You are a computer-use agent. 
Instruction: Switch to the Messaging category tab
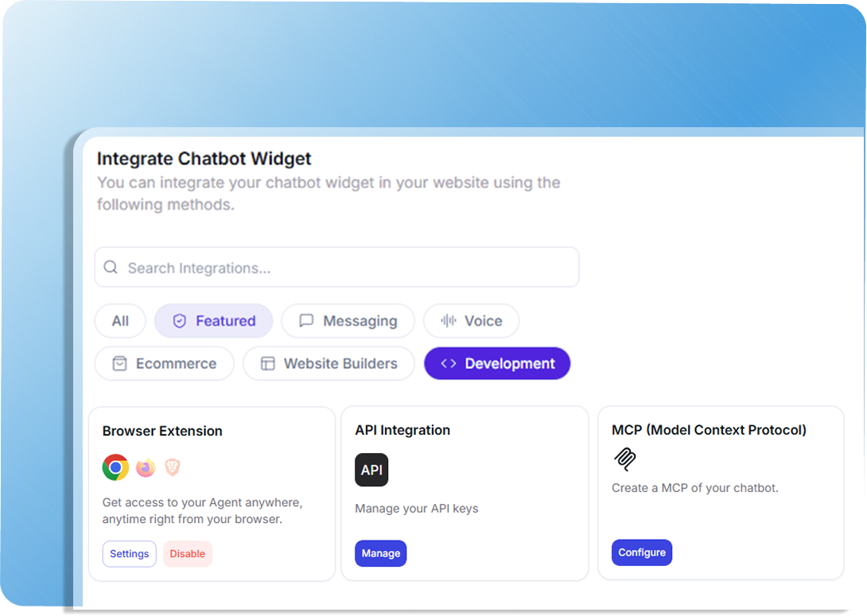tap(348, 321)
